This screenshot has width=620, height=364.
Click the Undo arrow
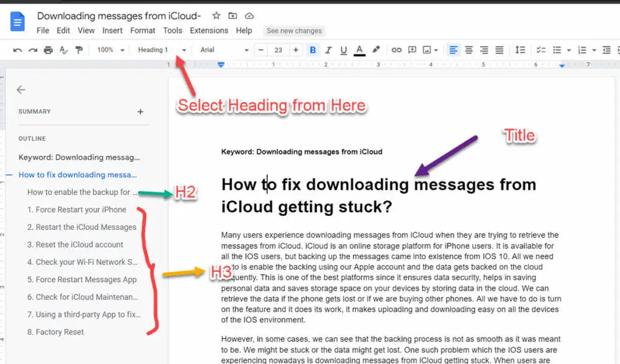[x=18, y=50]
